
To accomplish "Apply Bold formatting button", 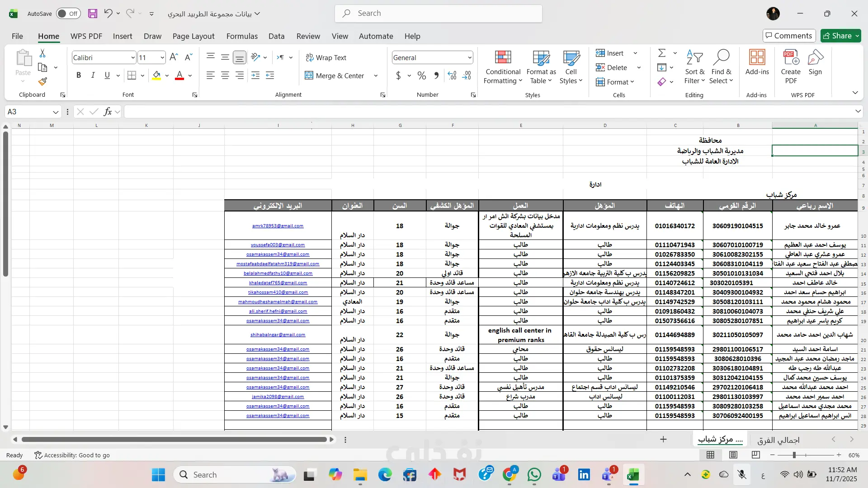I will [x=79, y=75].
